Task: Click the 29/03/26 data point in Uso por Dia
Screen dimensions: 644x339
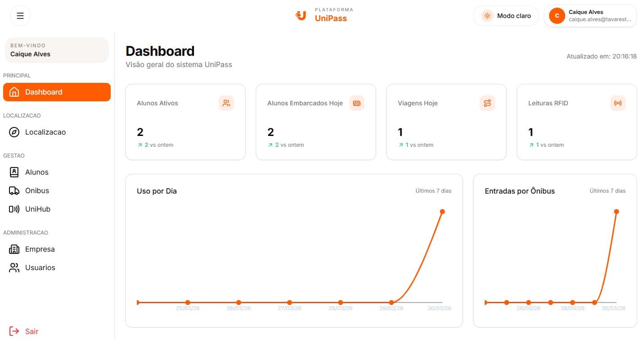Action: tap(392, 303)
